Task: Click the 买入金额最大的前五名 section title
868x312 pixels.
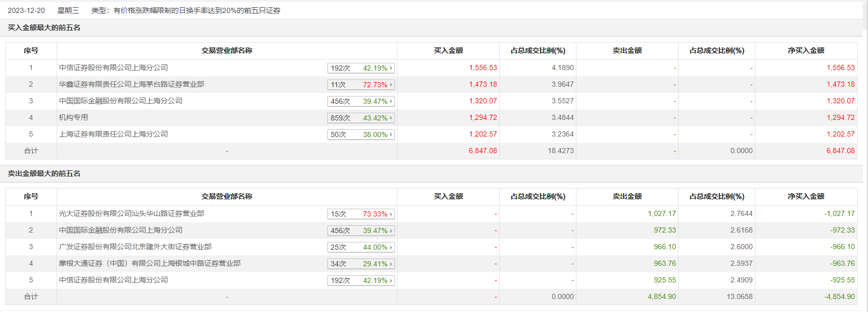Action: pos(44,28)
